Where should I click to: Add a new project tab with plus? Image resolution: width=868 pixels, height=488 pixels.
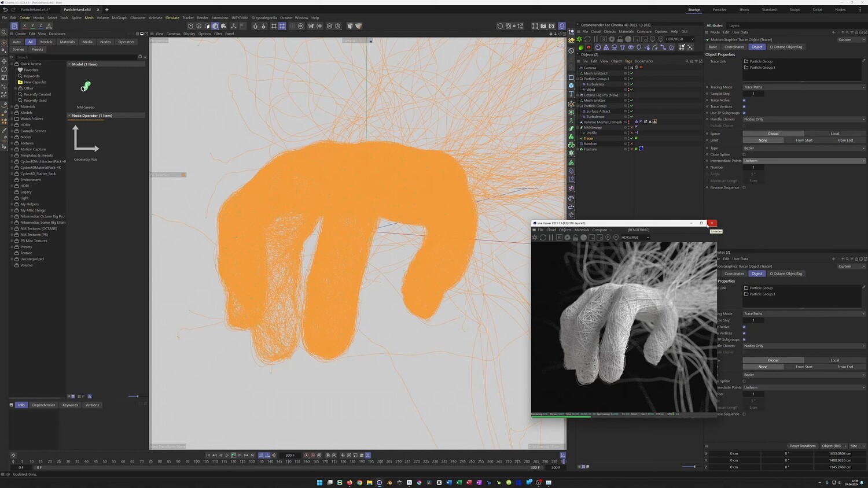click(x=106, y=10)
